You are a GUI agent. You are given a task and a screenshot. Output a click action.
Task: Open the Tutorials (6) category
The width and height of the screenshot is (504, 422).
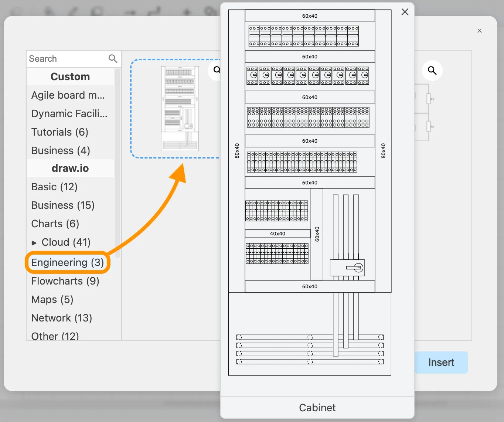[x=59, y=132]
